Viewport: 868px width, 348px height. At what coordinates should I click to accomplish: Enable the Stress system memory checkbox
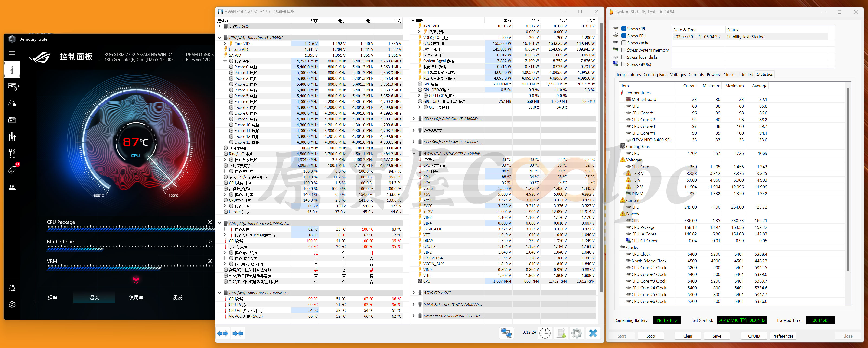pos(624,50)
